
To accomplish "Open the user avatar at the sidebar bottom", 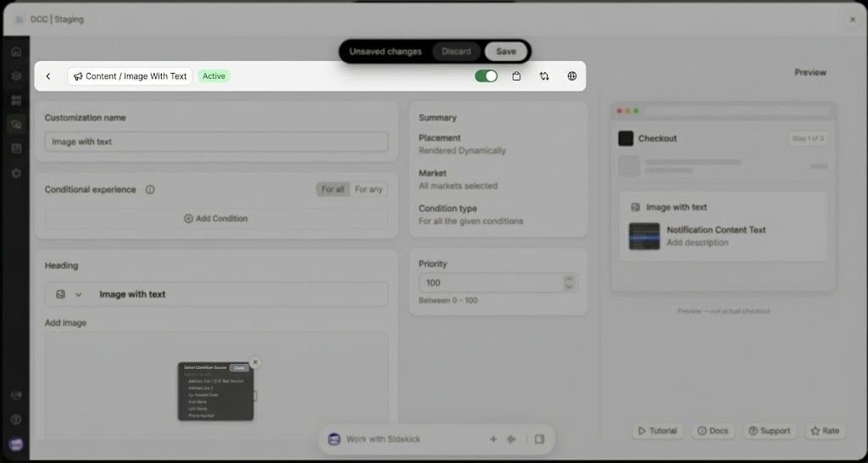I will tap(16, 444).
